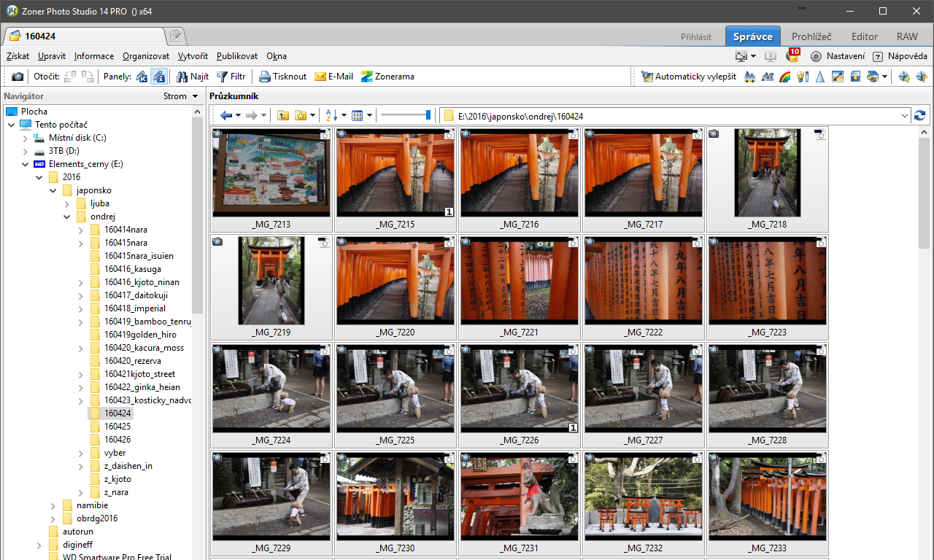Click the rainbow color adjustment icon
The image size is (934, 560).
tap(786, 77)
